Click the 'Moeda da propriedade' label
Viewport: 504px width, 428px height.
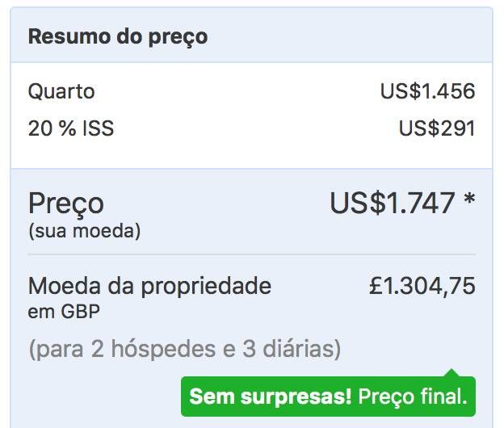149,286
